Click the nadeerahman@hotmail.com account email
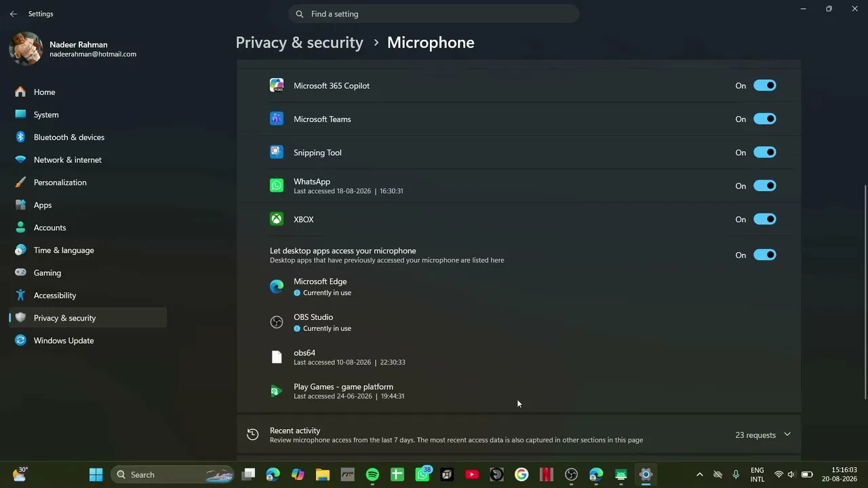 93,54
